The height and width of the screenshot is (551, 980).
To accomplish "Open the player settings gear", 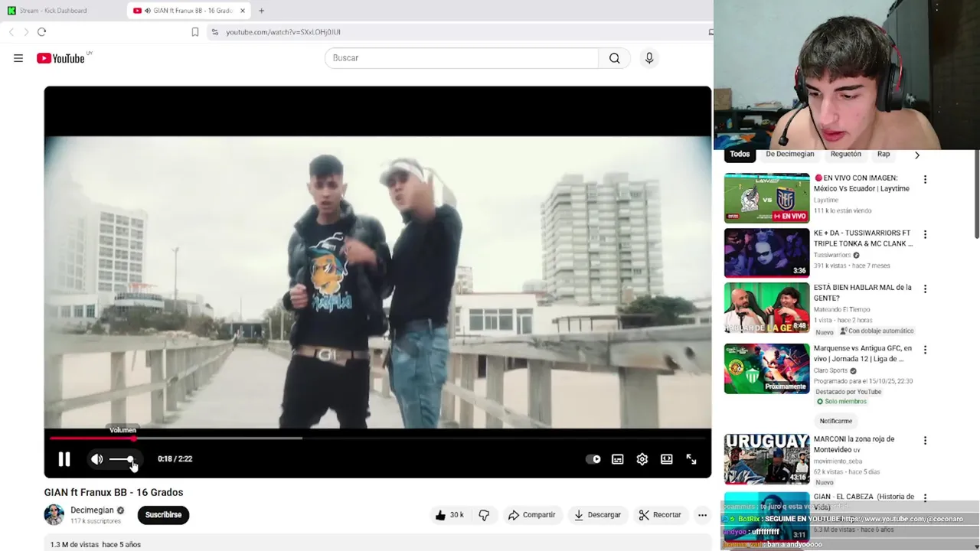I will click(x=642, y=459).
